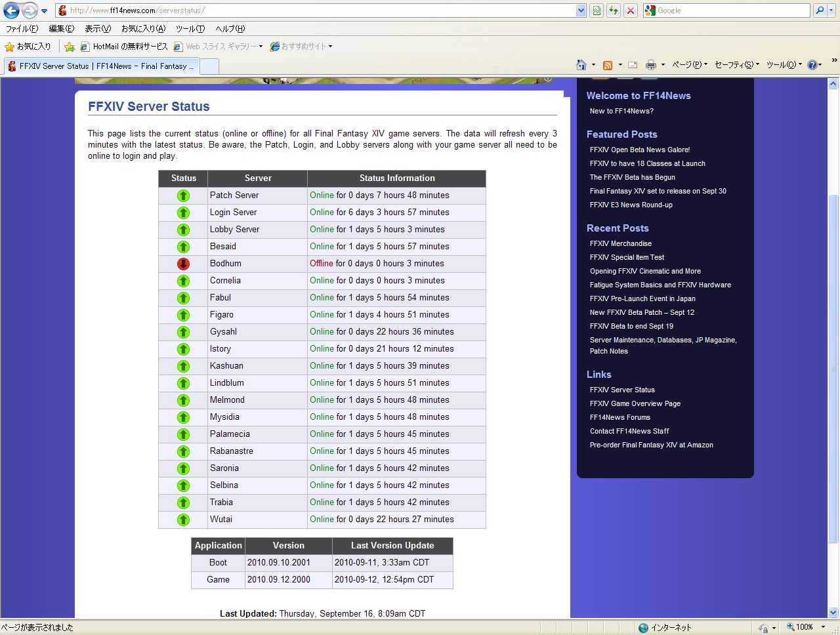Click Selbina green status arrow
The width and height of the screenshot is (840, 635).
[183, 485]
